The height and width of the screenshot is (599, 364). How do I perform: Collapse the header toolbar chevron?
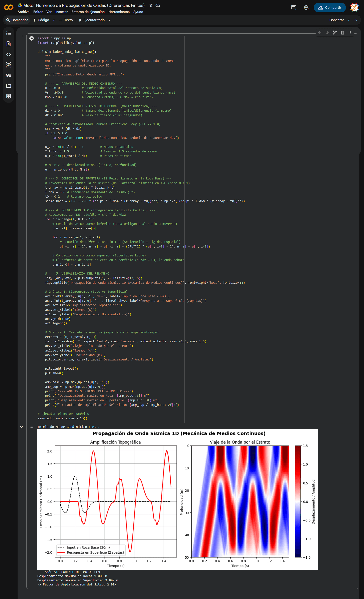pyautogui.click(x=356, y=20)
